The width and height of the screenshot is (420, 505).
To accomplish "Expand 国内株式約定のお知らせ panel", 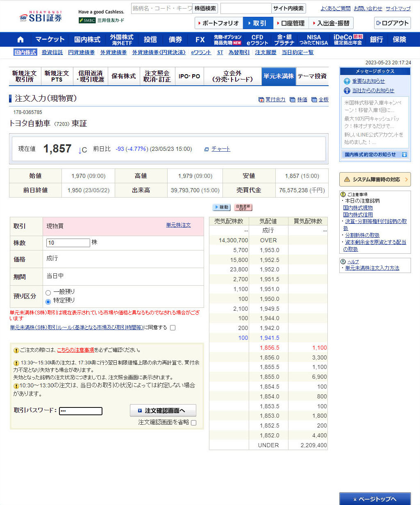I will [x=375, y=155].
